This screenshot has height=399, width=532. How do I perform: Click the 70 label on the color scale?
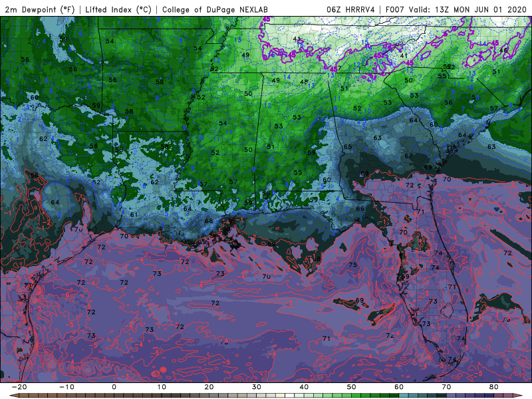(x=446, y=387)
